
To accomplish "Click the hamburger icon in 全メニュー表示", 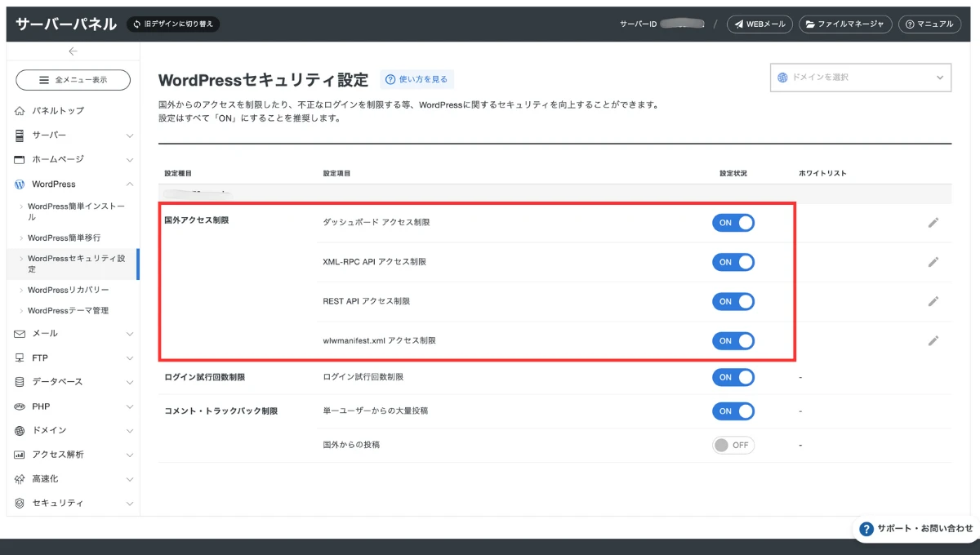I will 45,80.
